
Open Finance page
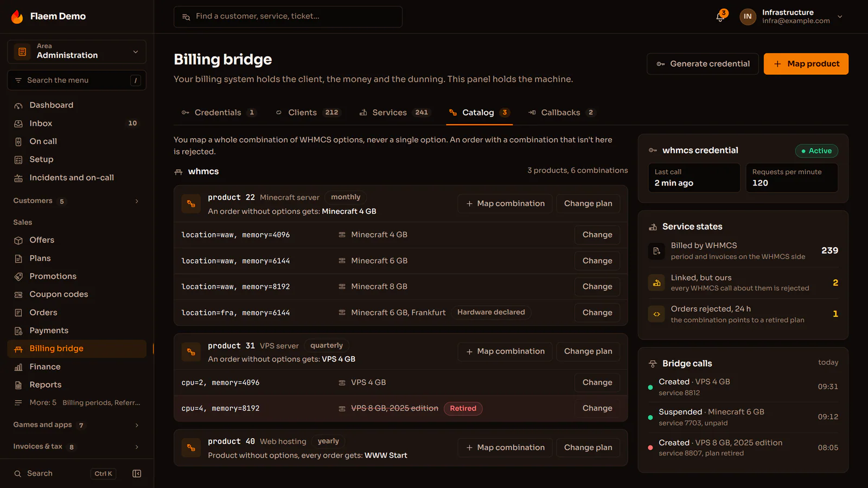(x=76, y=367)
